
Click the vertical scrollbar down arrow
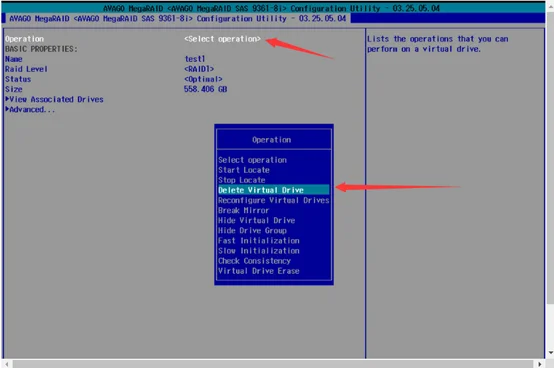(550, 352)
